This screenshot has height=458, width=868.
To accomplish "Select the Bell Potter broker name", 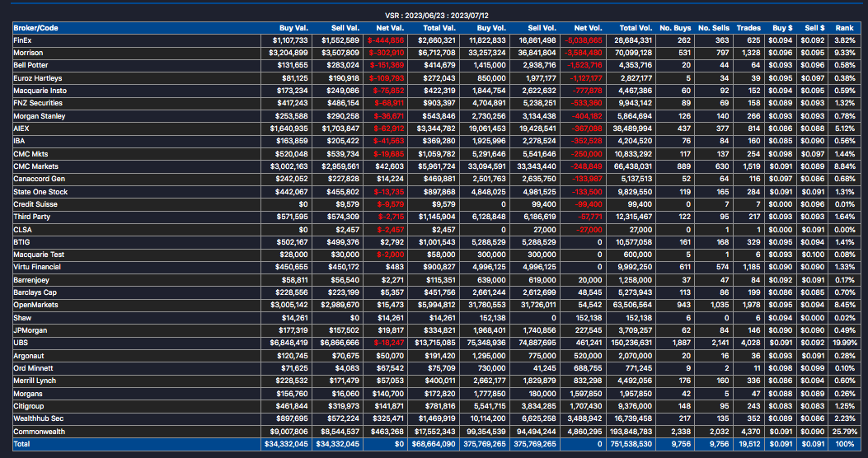I will (30, 65).
